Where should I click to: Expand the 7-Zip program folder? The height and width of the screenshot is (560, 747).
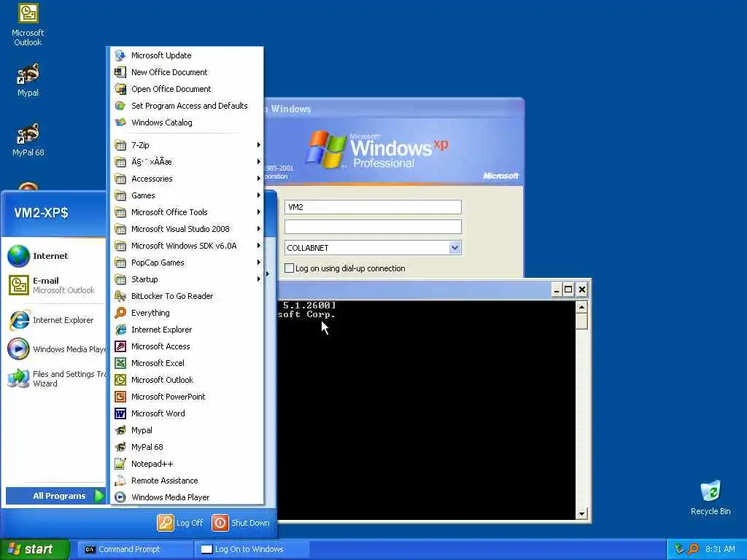[186, 145]
